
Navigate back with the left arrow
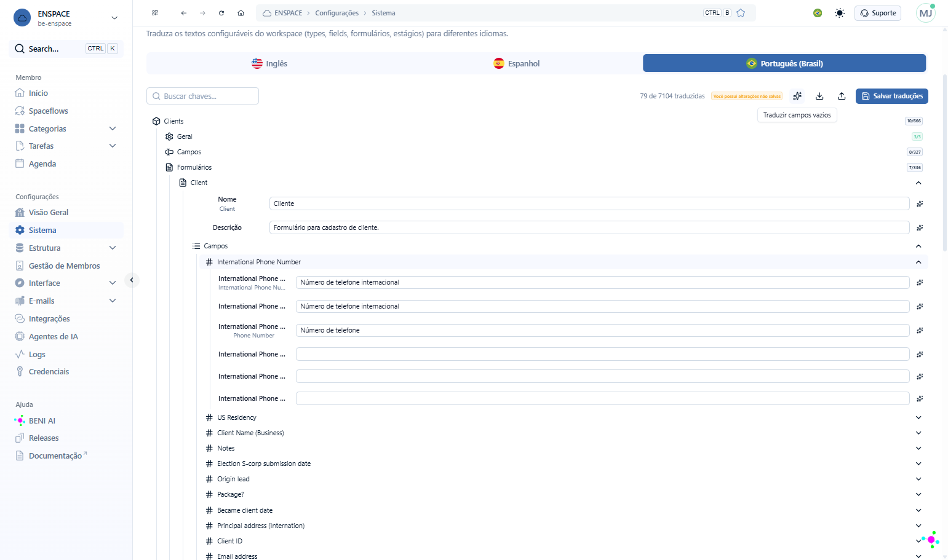(x=183, y=13)
